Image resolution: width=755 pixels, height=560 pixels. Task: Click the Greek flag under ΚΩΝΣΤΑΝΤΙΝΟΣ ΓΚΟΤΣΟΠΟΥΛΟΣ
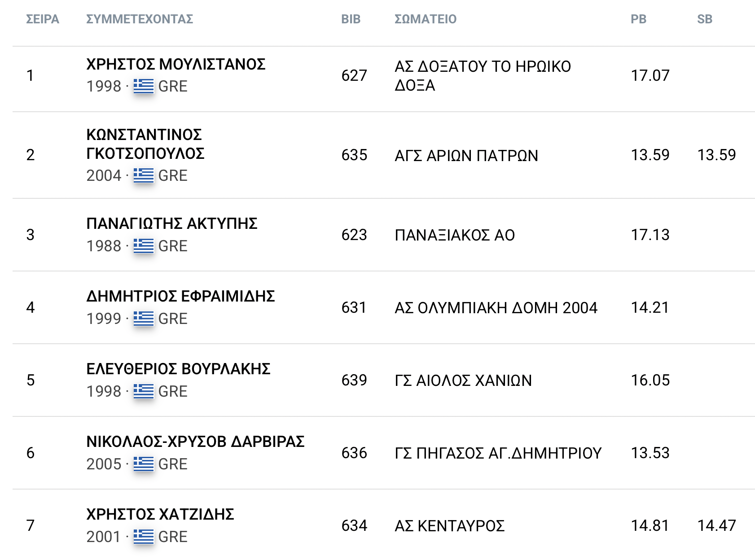click(144, 175)
